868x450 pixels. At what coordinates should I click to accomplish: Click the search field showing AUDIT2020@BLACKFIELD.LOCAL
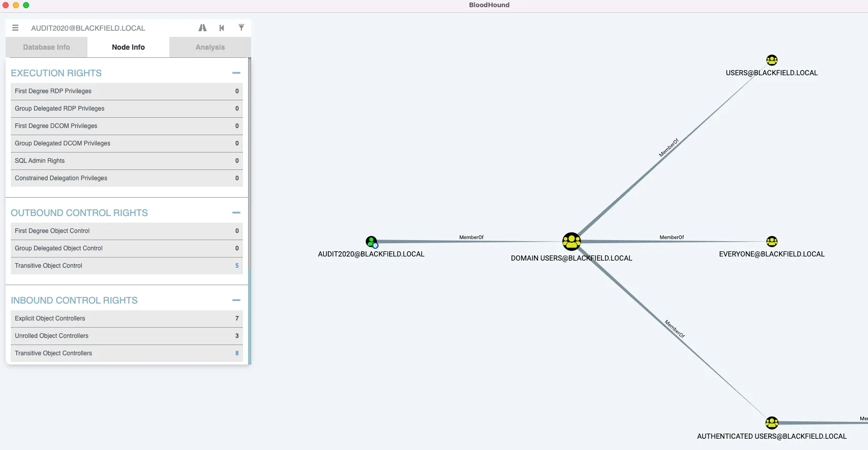click(x=110, y=28)
